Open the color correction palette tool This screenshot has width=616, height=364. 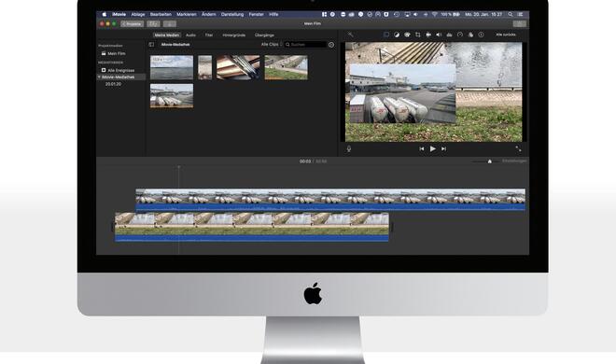[x=407, y=35]
